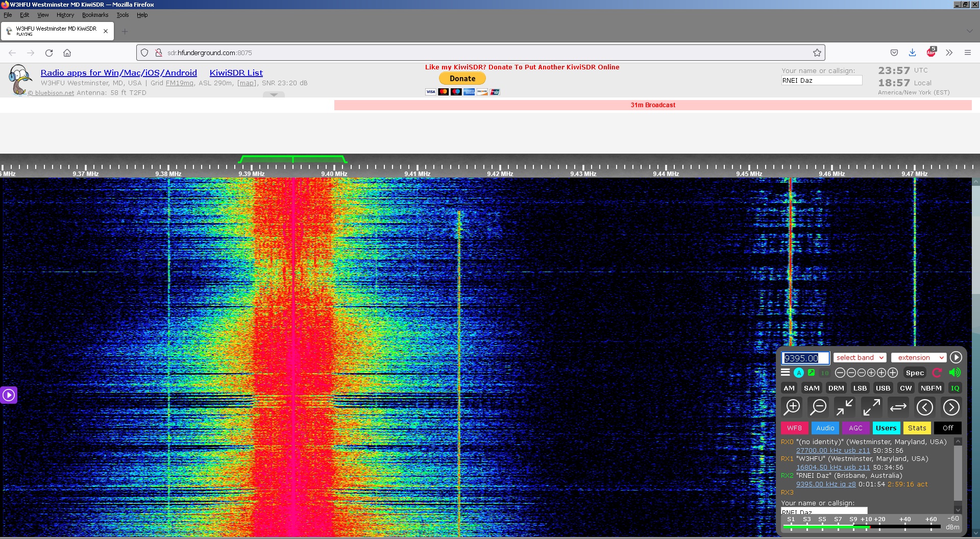Enable AM demodulation mode

(x=789, y=388)
